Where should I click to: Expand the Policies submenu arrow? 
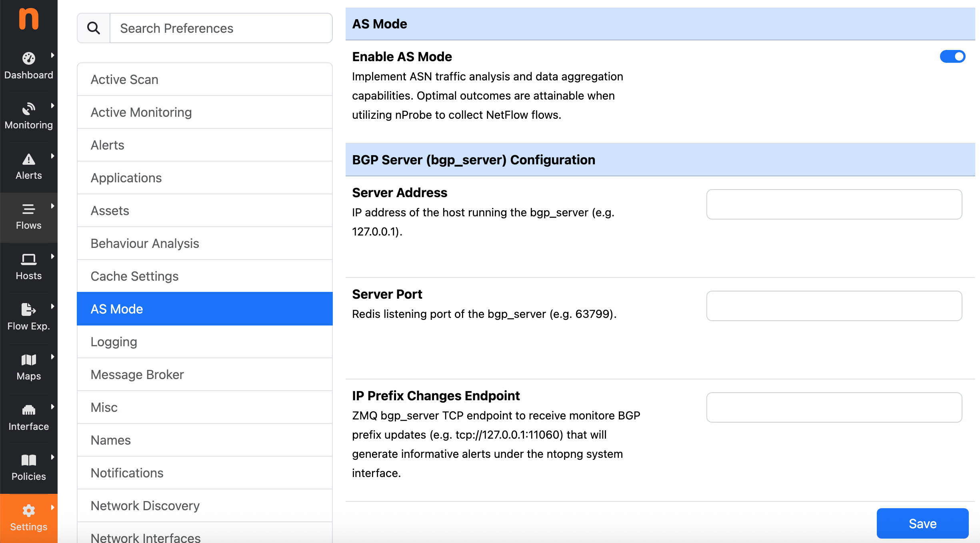tap(52, 457)
